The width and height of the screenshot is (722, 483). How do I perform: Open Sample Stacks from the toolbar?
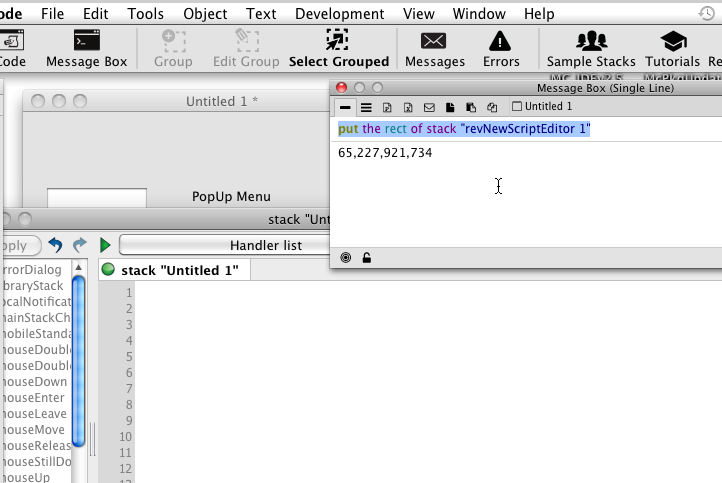pyautogui.click(x=591, y=48)
